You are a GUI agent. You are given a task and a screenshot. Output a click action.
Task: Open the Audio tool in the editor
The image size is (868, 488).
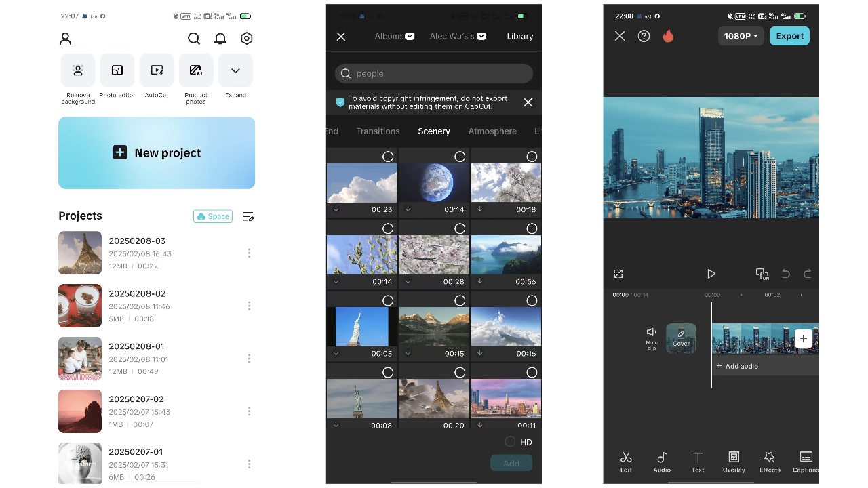pyautogui.click(x=661, y=462)
